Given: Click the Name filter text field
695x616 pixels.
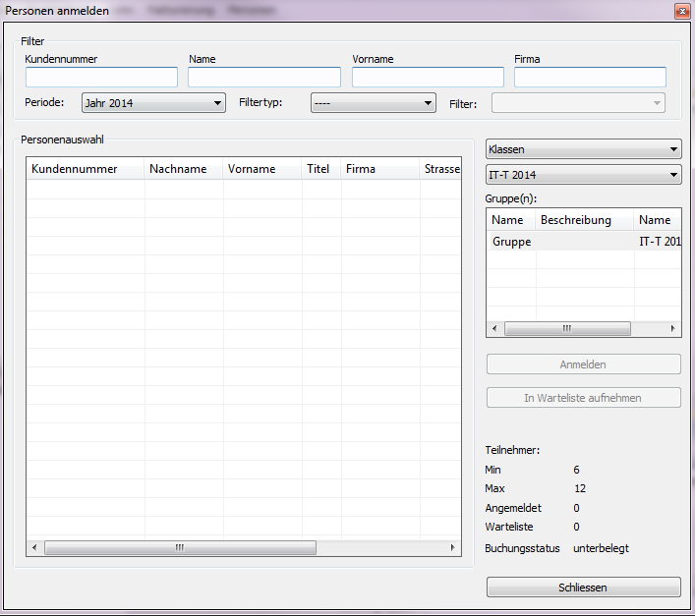Looking at the screenshot, I should tap(263, 78).
